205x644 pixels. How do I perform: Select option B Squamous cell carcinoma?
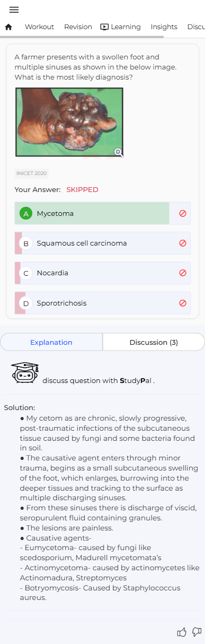click(x=92, y=243)
